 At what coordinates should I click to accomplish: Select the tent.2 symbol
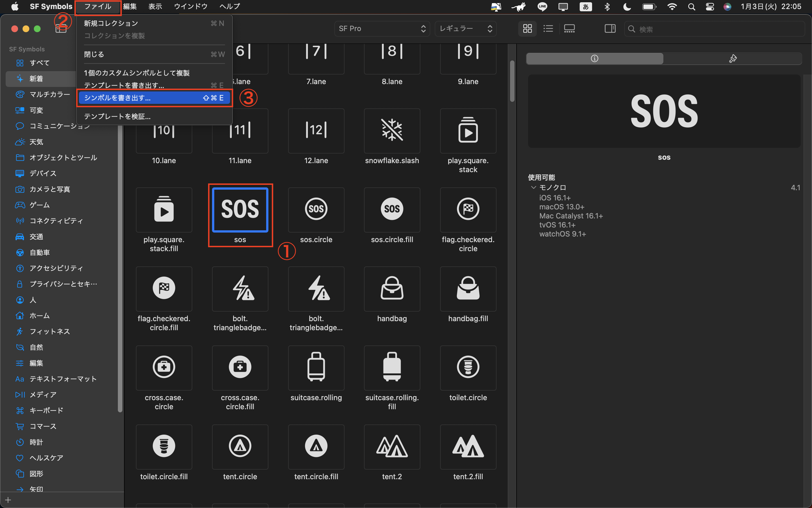(392, 446)
